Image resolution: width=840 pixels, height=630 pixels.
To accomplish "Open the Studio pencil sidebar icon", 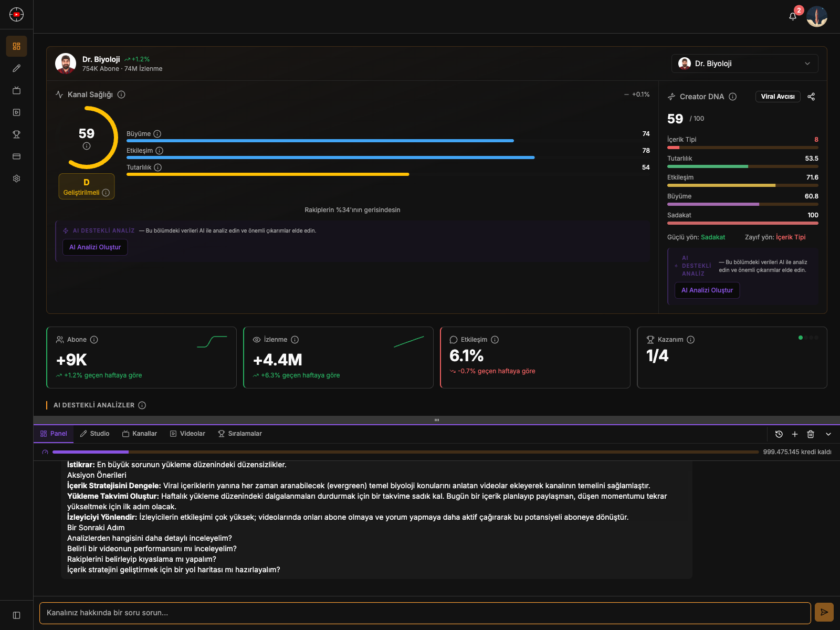I will coord(16,68).
